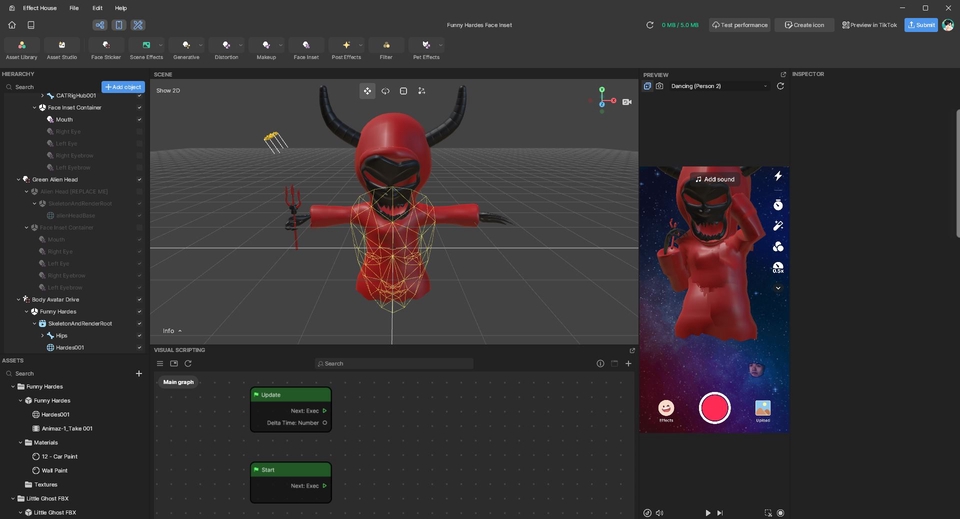Select the Main graph tab
The width and height of the screenshot is (960, 519).
pyautogui.click(x=178, y=382)
